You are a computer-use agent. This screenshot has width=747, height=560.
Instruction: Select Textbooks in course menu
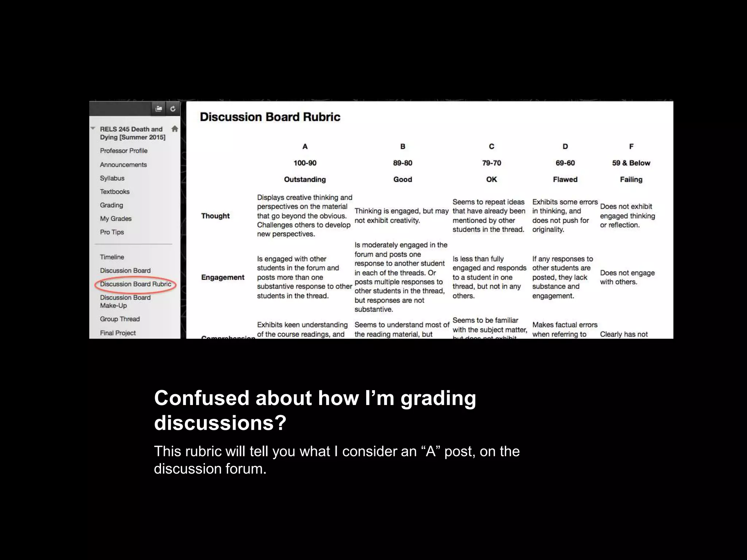tap(115, 191)
